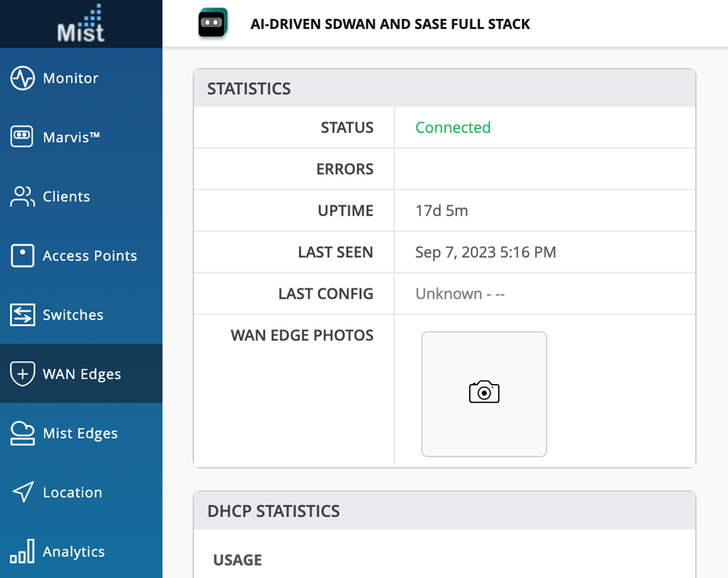Screen dimensions: 728x578
Task: Open the Switches arrows icon
Action: pos(22,315)
